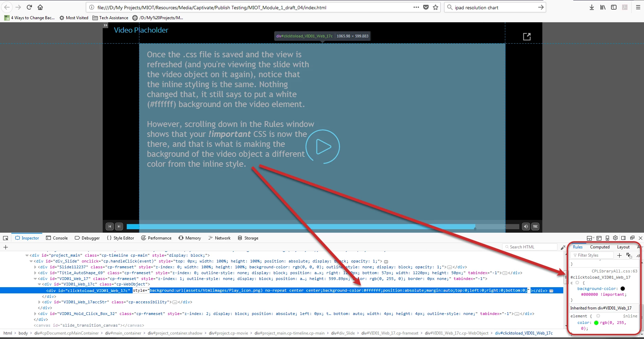Open the Computed styles tab

pos(600,247)
